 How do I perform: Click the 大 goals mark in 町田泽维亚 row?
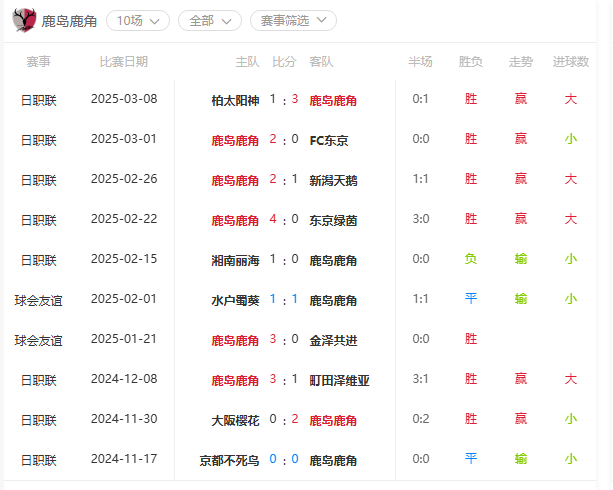[571, 379]
